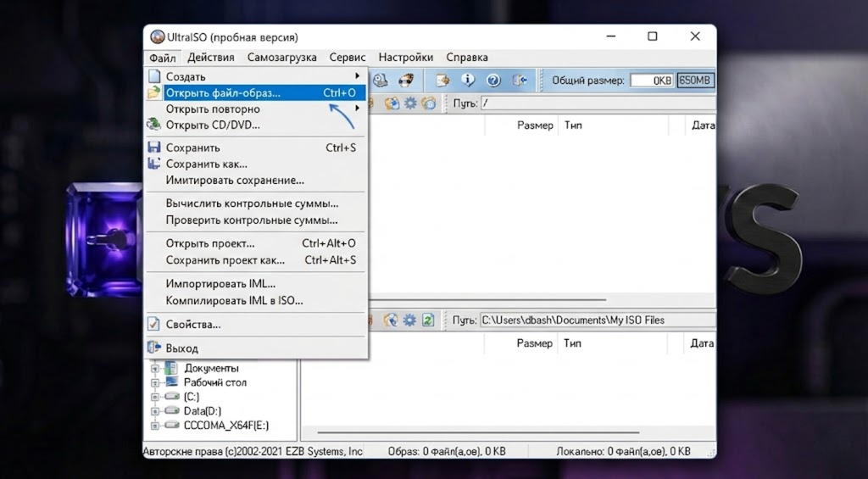Open the Самозагрузка menu
868x479 pixels.
point(281,58)
